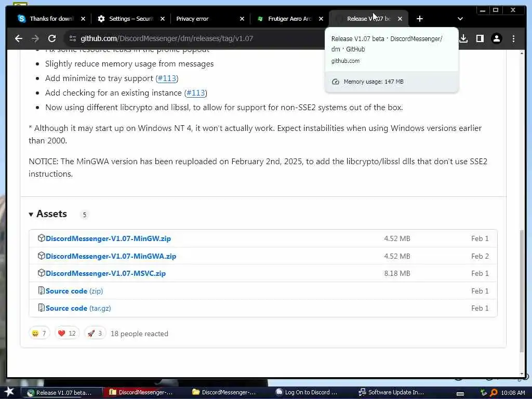The image size is (532, 399).
Task: Close the Frutiger Aero tab
Action: pyautogui.click(x=321, y=19)
